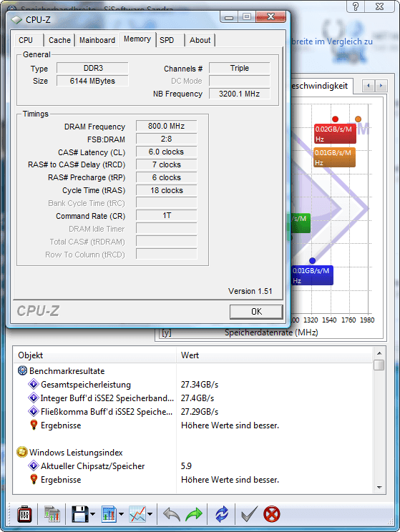Open the save icon dropdown arrow

tap(93, 514)
